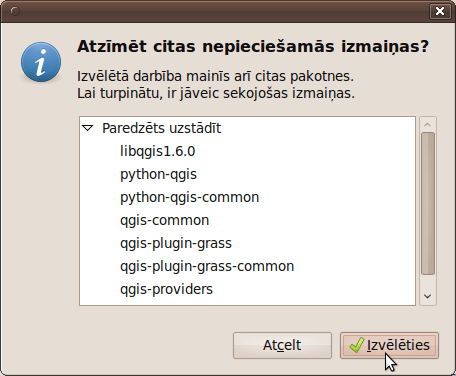Confirm changes with the Izvēlēties button
The image size is (456, 376).
pos(389,345)
